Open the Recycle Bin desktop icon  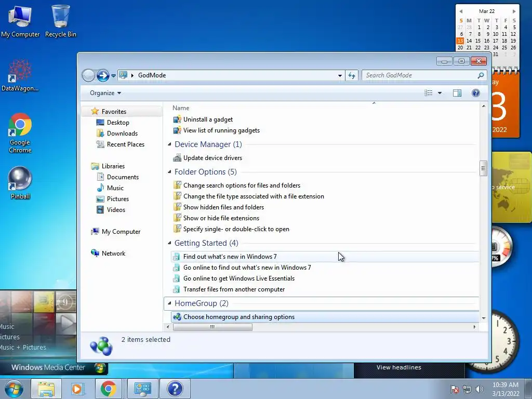[x=60, y=21]
